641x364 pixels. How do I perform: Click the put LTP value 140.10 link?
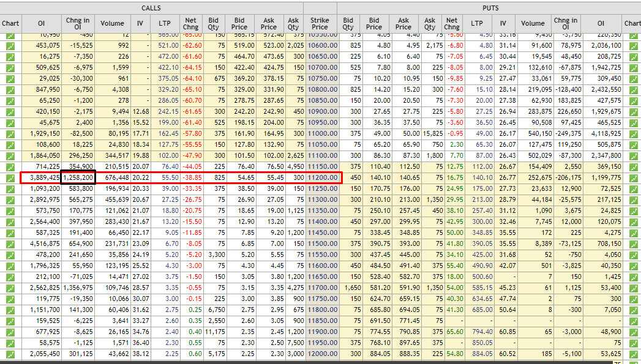tap(482, 177)
